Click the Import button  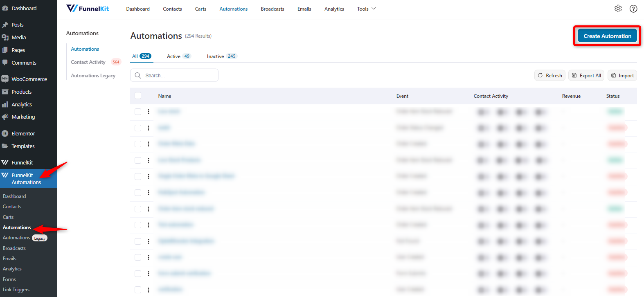622,75
